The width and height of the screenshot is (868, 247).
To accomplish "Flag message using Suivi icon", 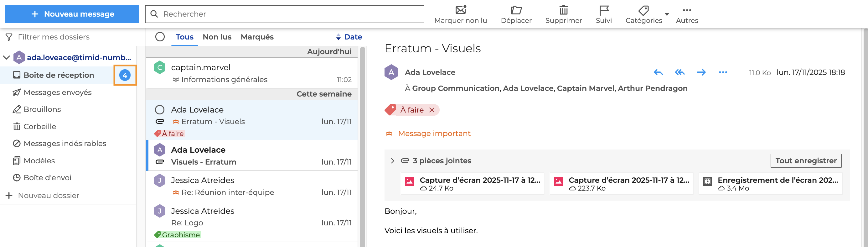I will click(603, 10).
